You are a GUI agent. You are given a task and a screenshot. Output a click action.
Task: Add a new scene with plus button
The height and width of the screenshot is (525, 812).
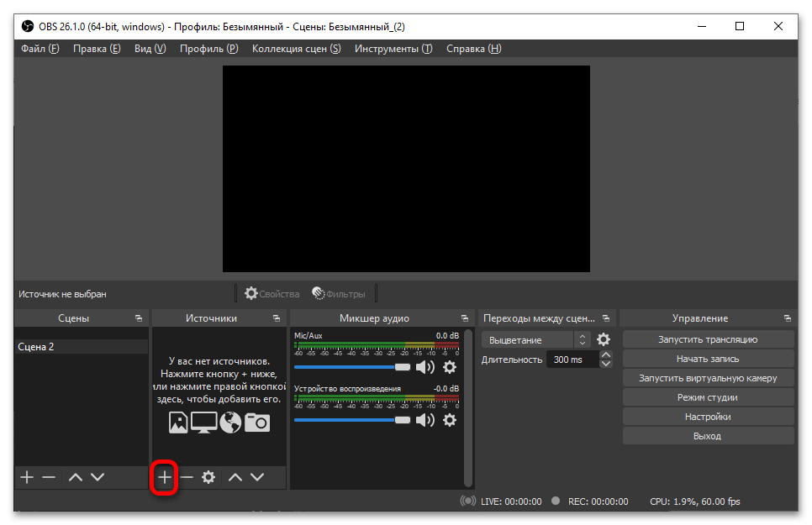pyautogui.click(x=27, y=477)
